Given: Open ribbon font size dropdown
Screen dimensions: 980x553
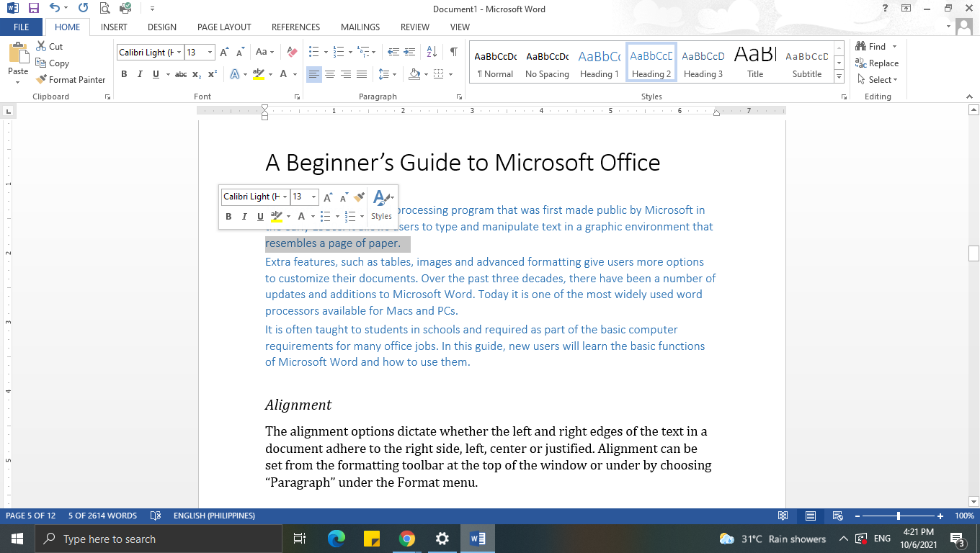Looking at the screenshot, I should pyautogui.click(x=210, y=52).
